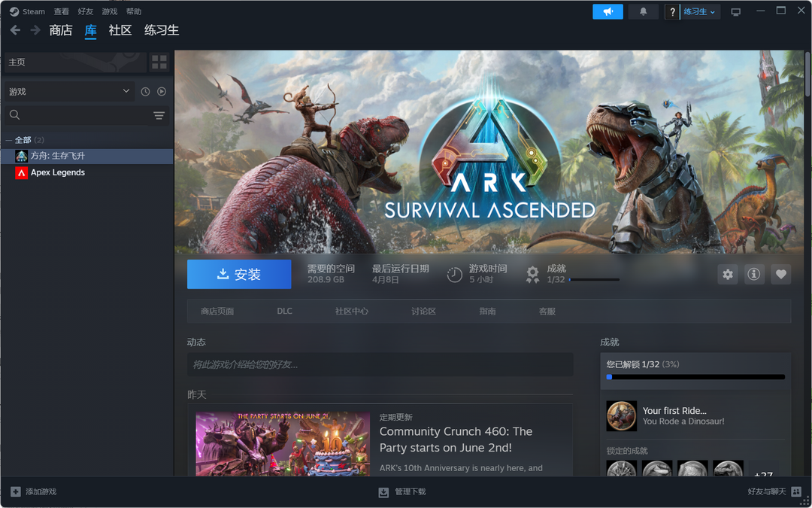812x508 pixels.
Task: Open the 指南 link
Action: pos(487,311)
